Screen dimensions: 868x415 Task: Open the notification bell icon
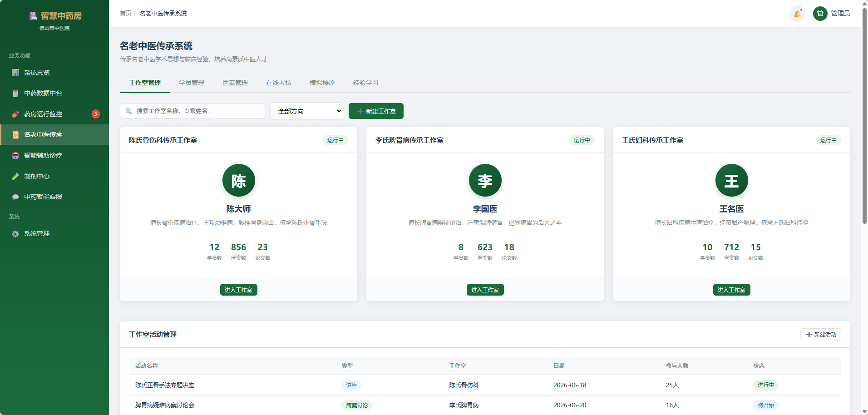(x=798, y=14)
